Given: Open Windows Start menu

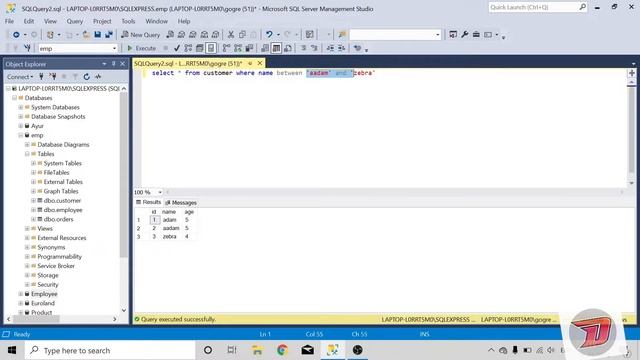Looking at the screenshot, I should click(x=12, y=350).
